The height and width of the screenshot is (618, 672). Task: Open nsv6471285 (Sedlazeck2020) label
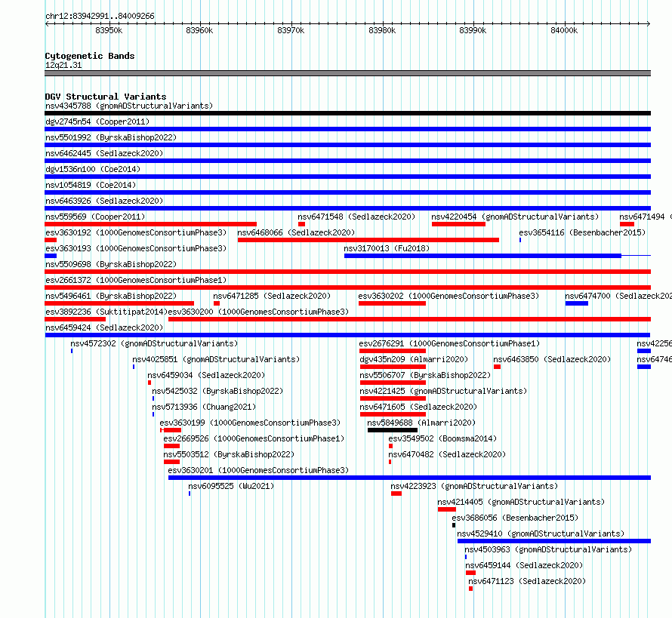coord(272,296)
